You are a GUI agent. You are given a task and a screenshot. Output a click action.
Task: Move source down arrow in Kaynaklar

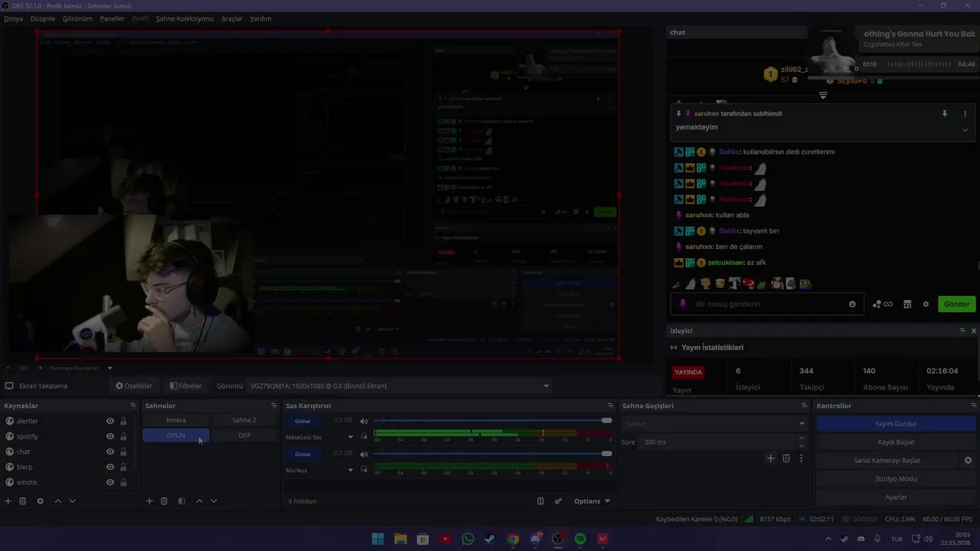click(x=72, y=501)
